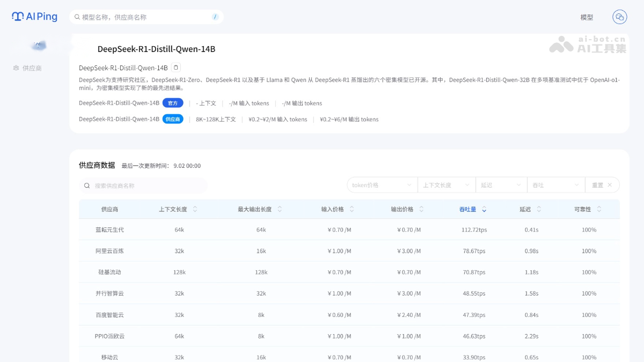Sort by 输入价格 column arrows

(x=352, y=209)
